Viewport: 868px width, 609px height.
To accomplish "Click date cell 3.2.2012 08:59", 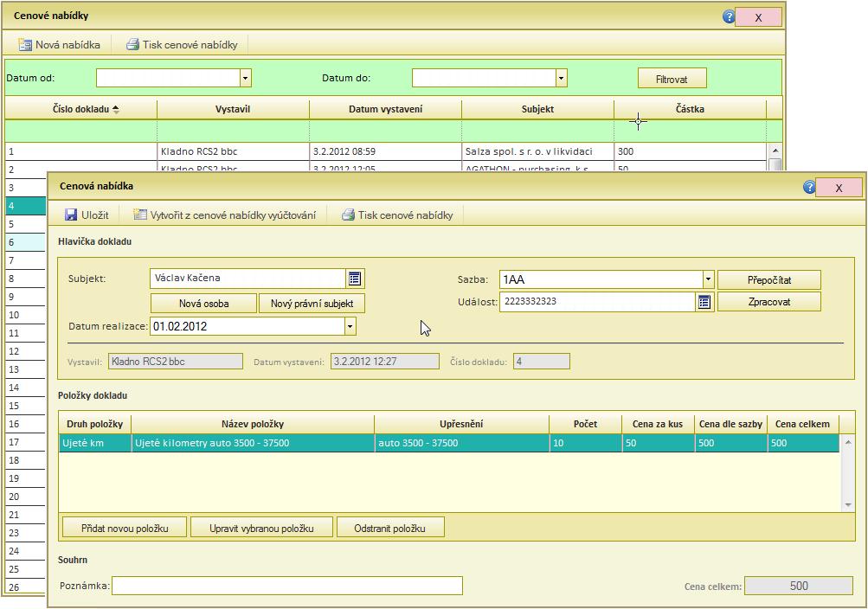I will click(385, 151).
